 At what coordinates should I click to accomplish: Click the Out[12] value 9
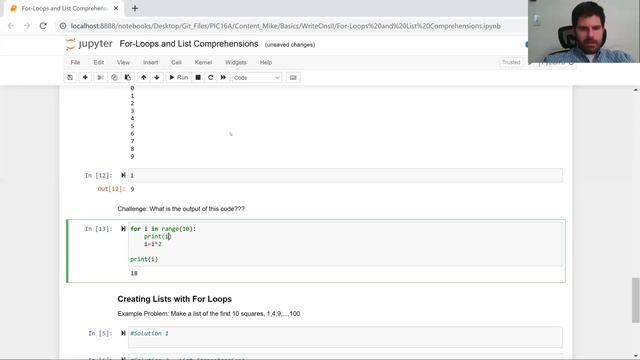[x=132, y=189]
